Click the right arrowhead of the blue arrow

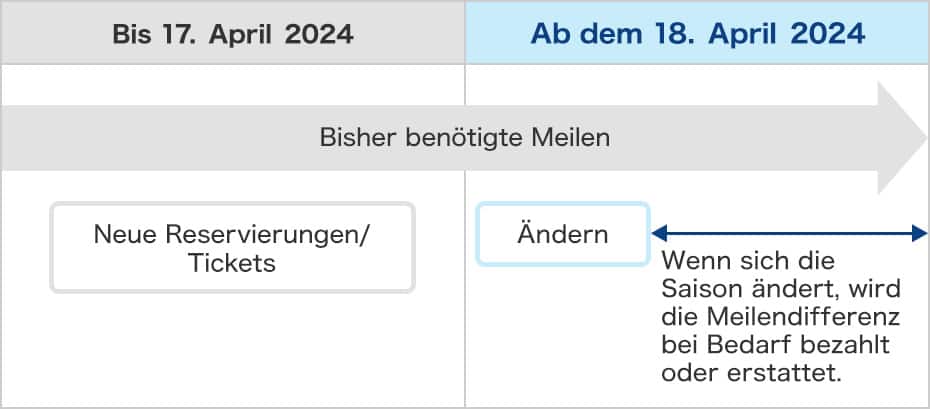tap(921, 234)
